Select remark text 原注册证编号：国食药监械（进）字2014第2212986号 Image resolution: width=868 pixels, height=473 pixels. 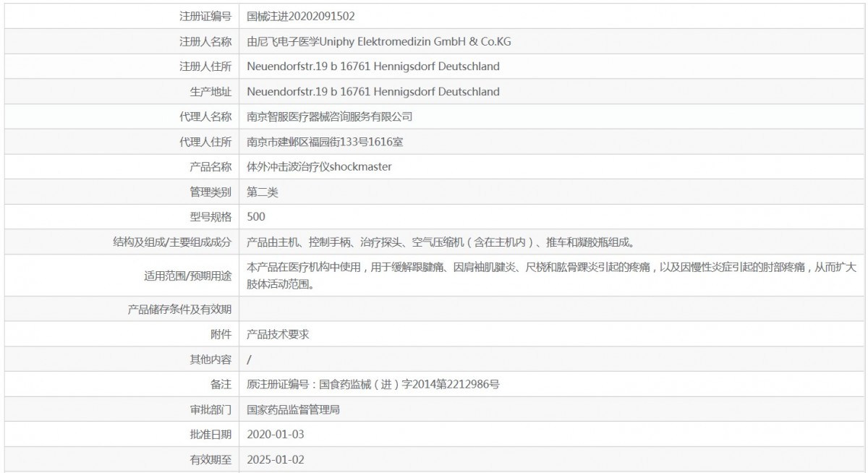(373, 384)
